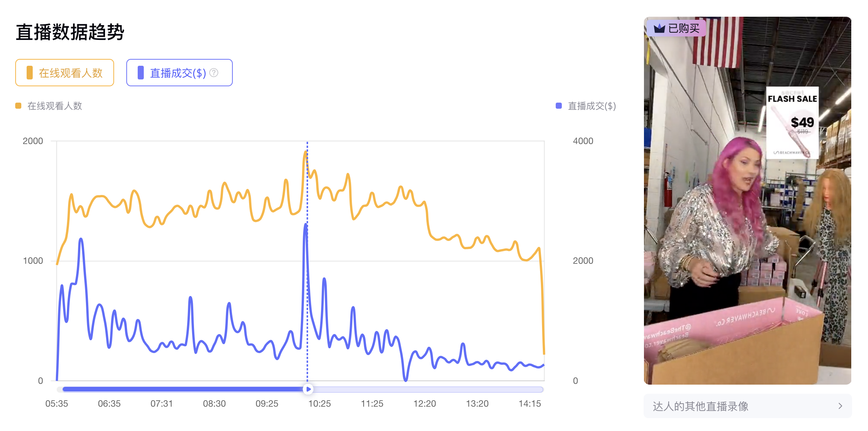Click the blue 直播成交($) legend marker
The image size is (868, 431).
559,106
